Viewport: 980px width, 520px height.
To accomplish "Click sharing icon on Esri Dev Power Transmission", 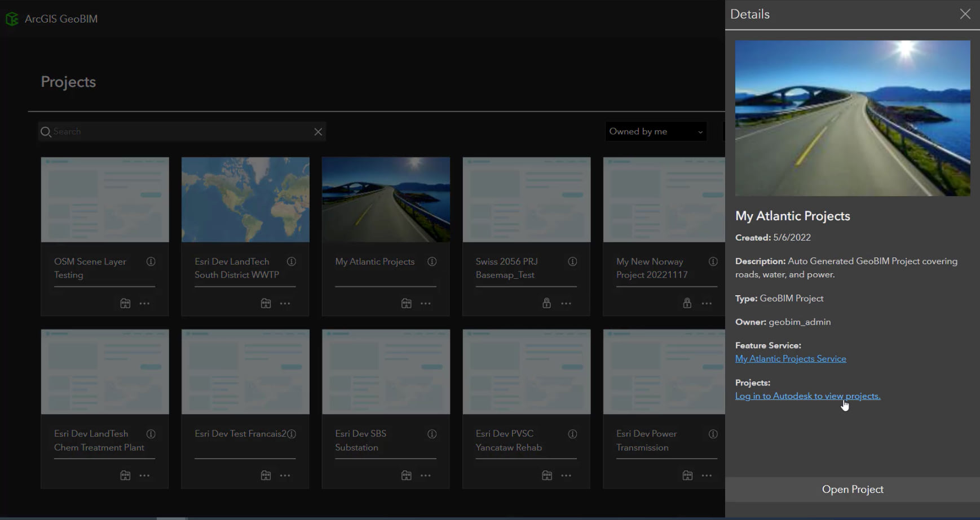I will click(687, 475).
